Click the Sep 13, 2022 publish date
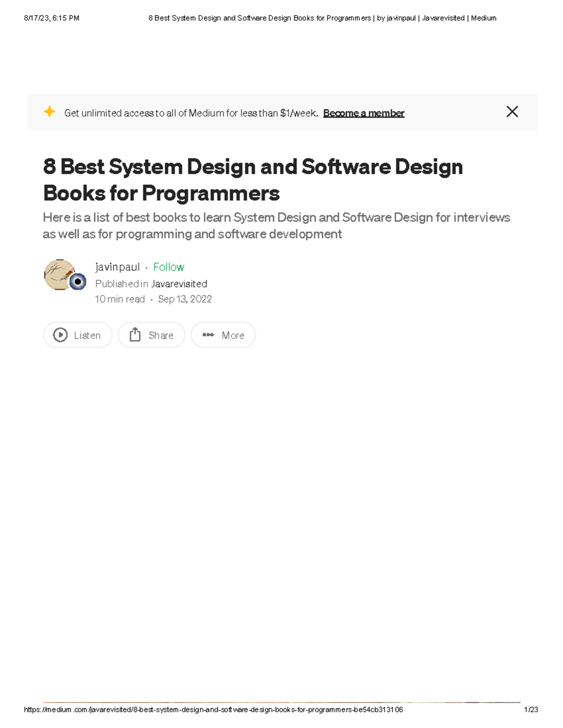Viewport: 563px width, 728px height. click(185, 299)
